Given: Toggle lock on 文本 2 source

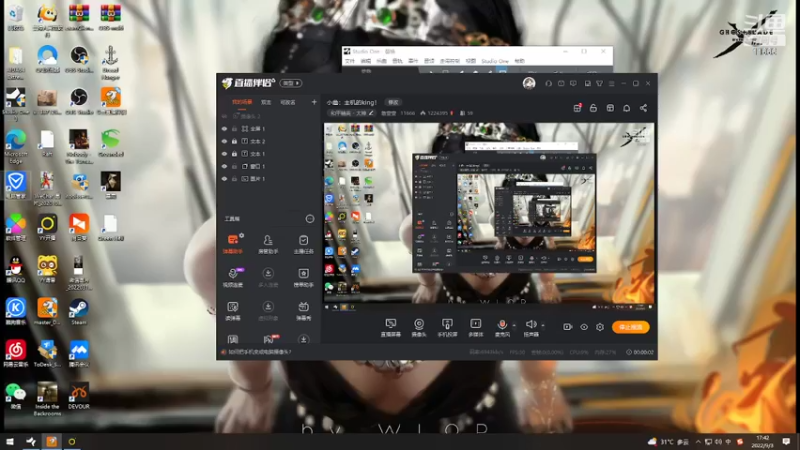Looking at the screenshot, I should [x=234, y=141].
